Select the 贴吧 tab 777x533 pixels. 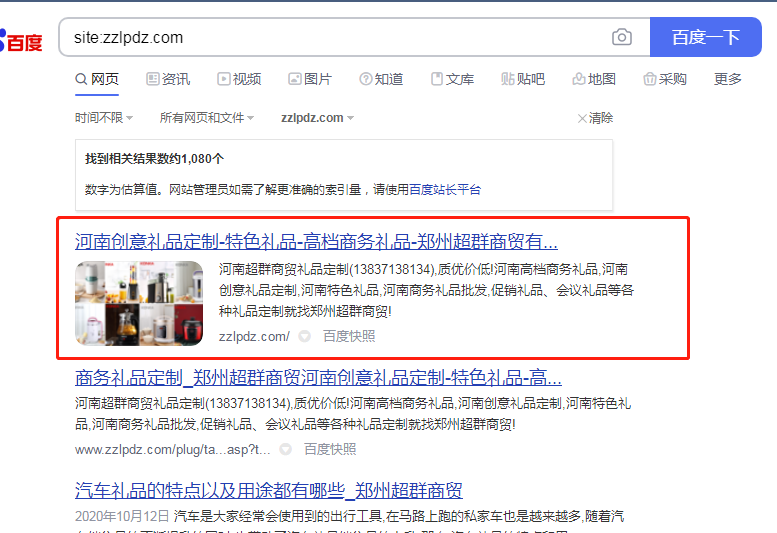pos(523,79)
